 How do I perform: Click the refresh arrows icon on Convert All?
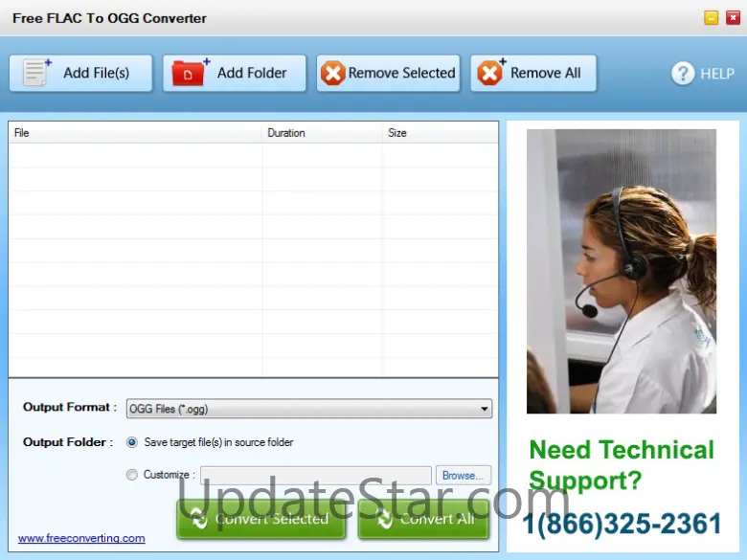[x=384, y=519]
